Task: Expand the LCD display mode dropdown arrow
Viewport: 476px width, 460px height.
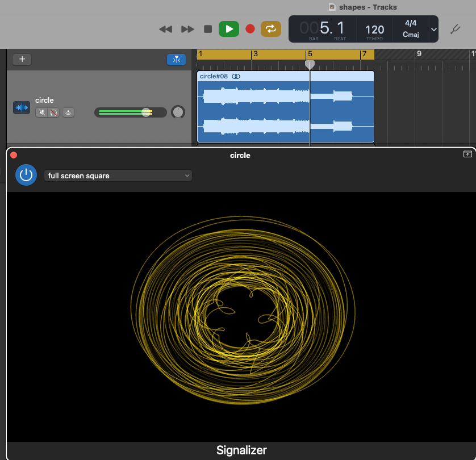Action: tap(434, 30)
